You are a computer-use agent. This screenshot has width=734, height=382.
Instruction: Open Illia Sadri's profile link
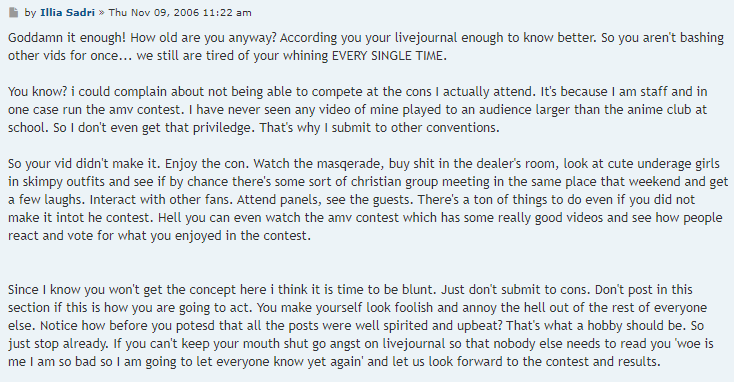click(x=67, y=13)
